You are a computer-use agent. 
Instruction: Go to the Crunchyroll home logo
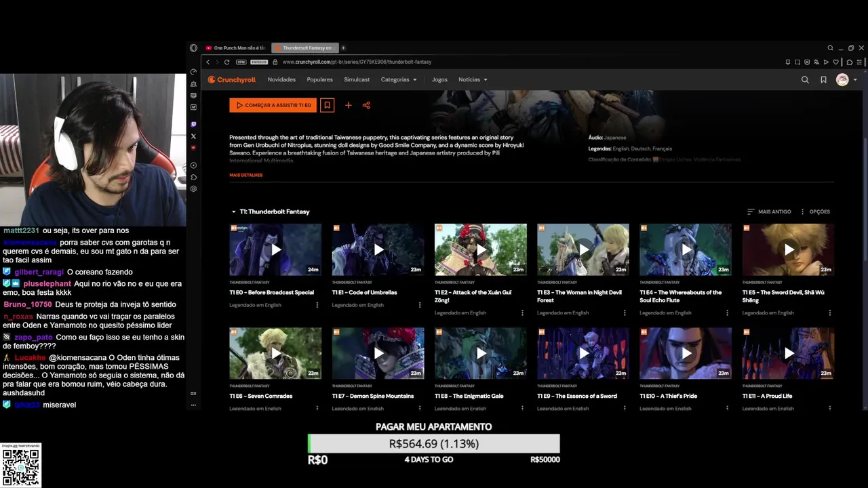tap(232, 80)
